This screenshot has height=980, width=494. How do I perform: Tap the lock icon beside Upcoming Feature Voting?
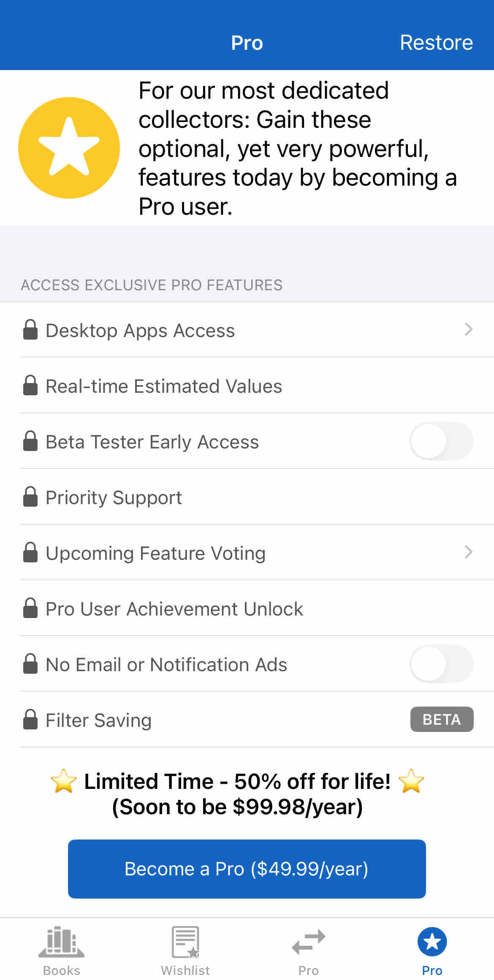point(30,552)
